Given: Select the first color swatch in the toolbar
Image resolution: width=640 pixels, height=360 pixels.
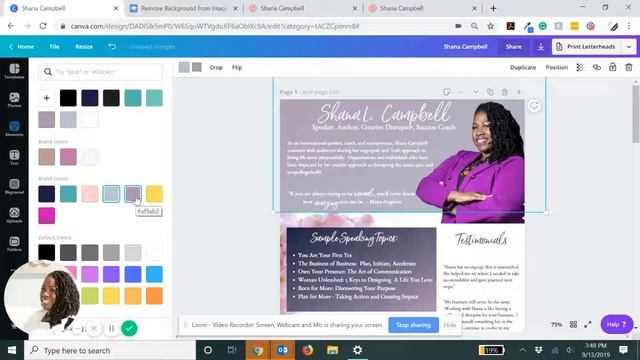Looking at the screenshot, I should [184, 67].
